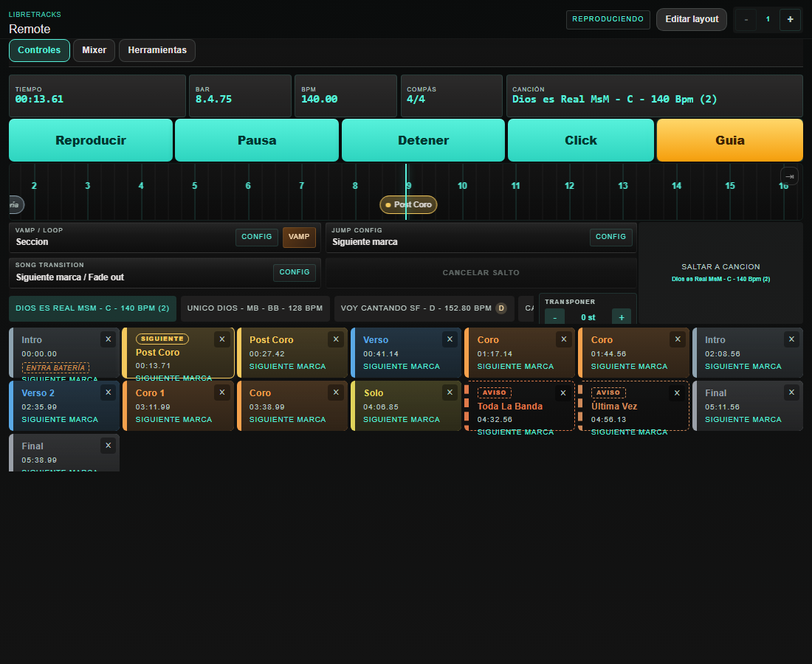Jump to Toda La Banda marker card
Screen dimensions: 812x664
(x=520, y=406)
